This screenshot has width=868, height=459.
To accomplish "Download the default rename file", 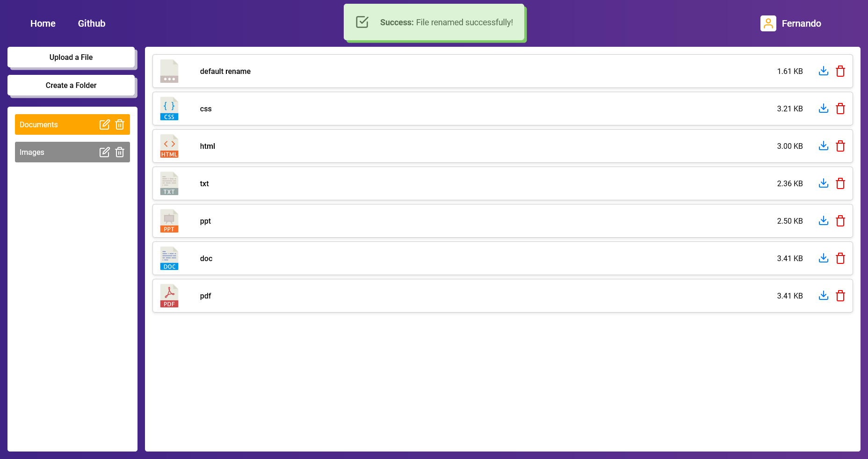I will click(x=823, y=71).
